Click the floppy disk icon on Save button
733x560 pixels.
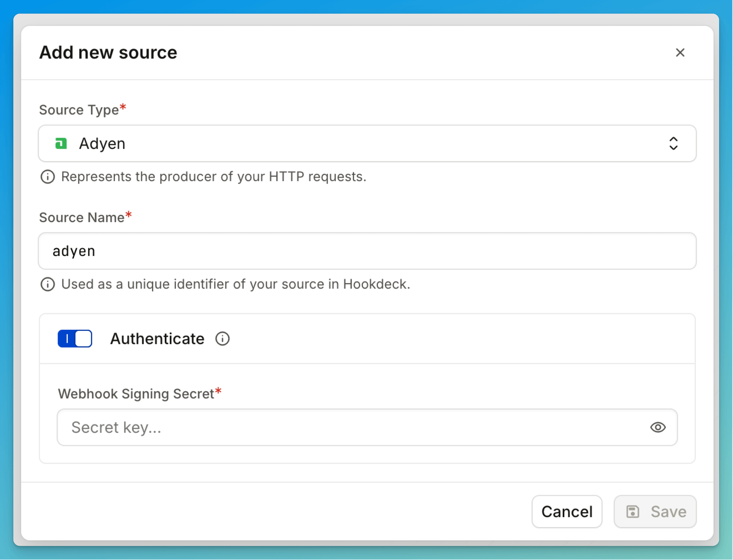coord(633,511)
